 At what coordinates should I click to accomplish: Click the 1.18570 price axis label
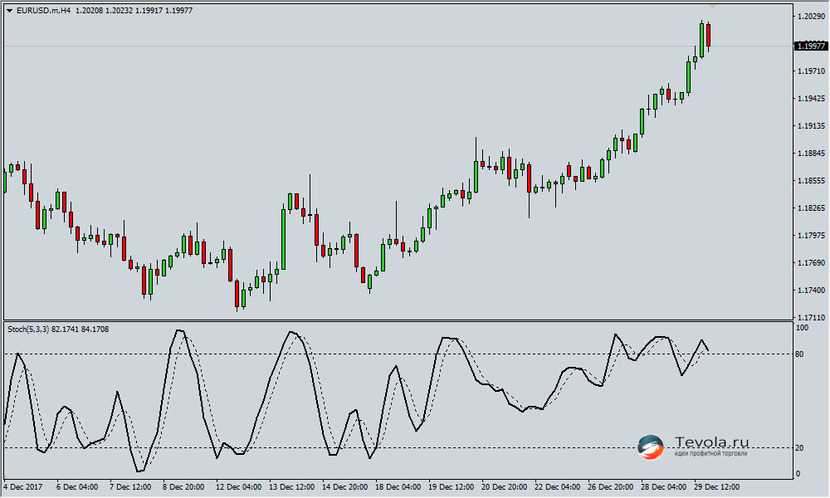[810, 182]
